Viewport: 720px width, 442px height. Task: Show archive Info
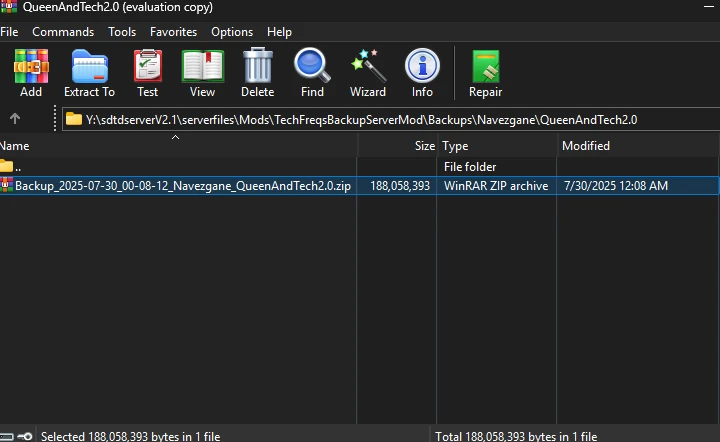click(422, 66)
